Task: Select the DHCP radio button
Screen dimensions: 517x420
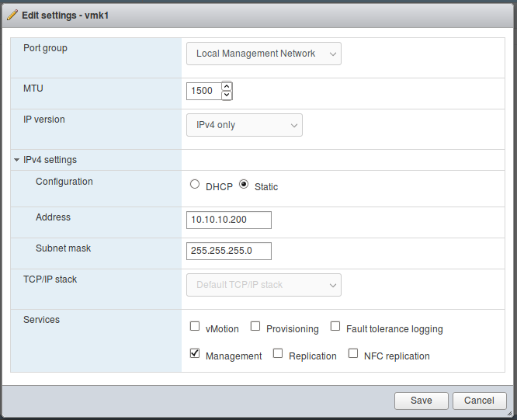Action: coord(195,184)
